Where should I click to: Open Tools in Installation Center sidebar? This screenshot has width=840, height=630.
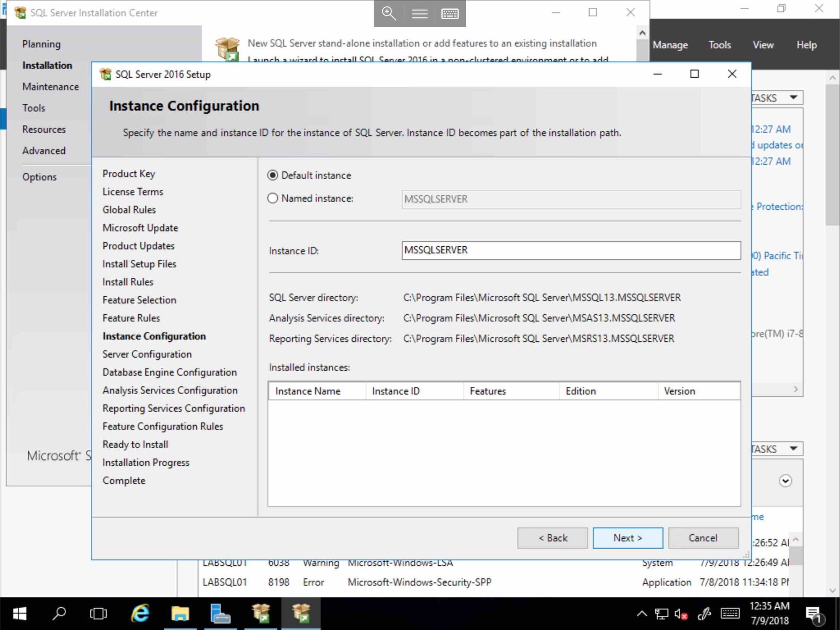pos(34,108)
